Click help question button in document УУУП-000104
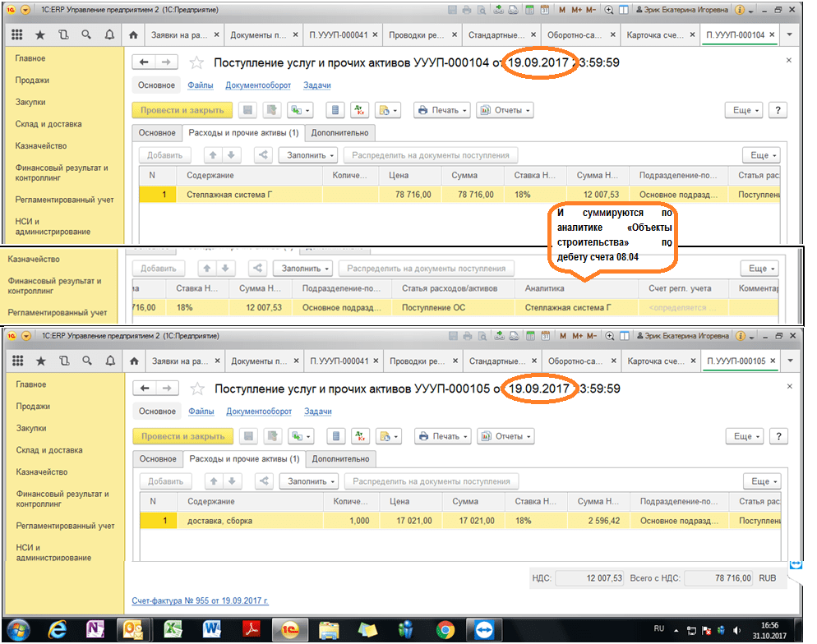Image resolution: width=817 pixels, height=644 pixels. pos(778,110)
